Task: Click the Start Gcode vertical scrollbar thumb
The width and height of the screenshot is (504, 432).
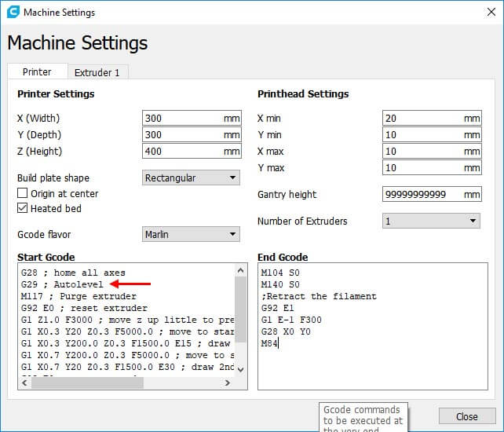Action: (240, 309)
